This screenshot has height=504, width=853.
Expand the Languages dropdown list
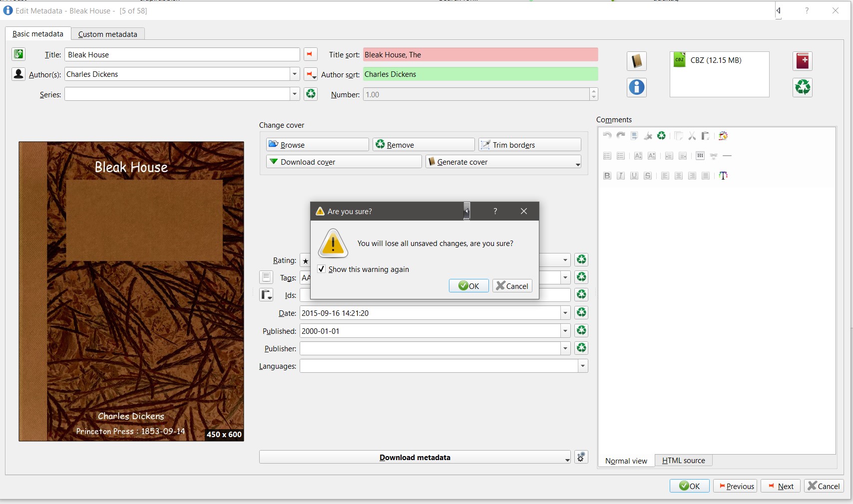pos(583,366)
